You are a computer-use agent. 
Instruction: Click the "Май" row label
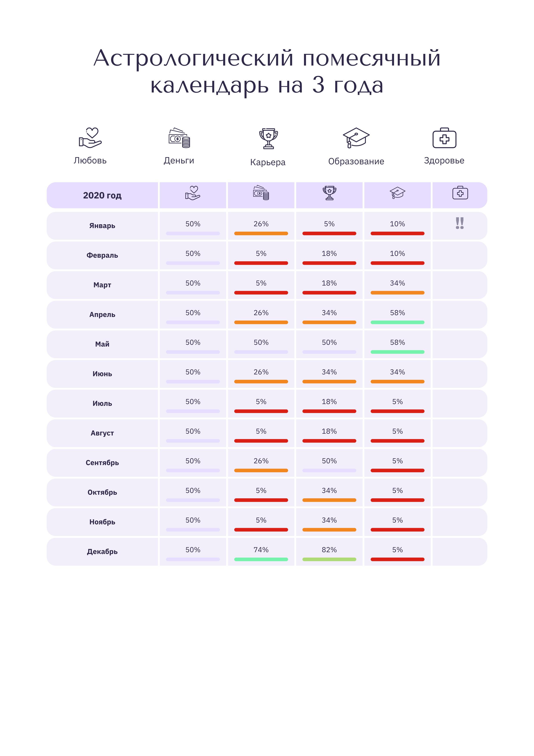[102, 344]
